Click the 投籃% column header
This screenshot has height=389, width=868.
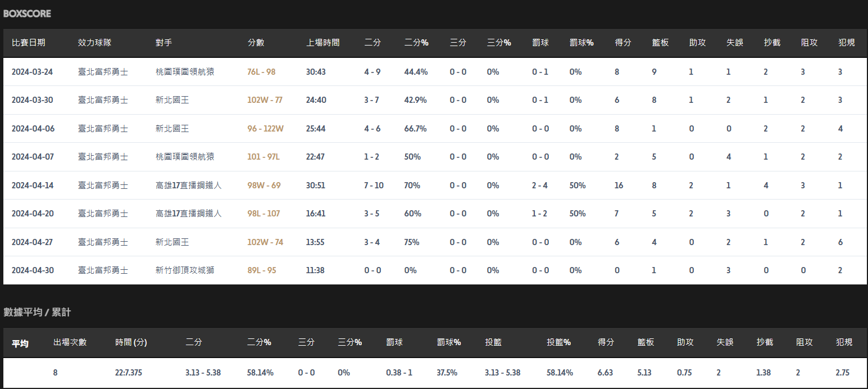click(x=558, y=342)
